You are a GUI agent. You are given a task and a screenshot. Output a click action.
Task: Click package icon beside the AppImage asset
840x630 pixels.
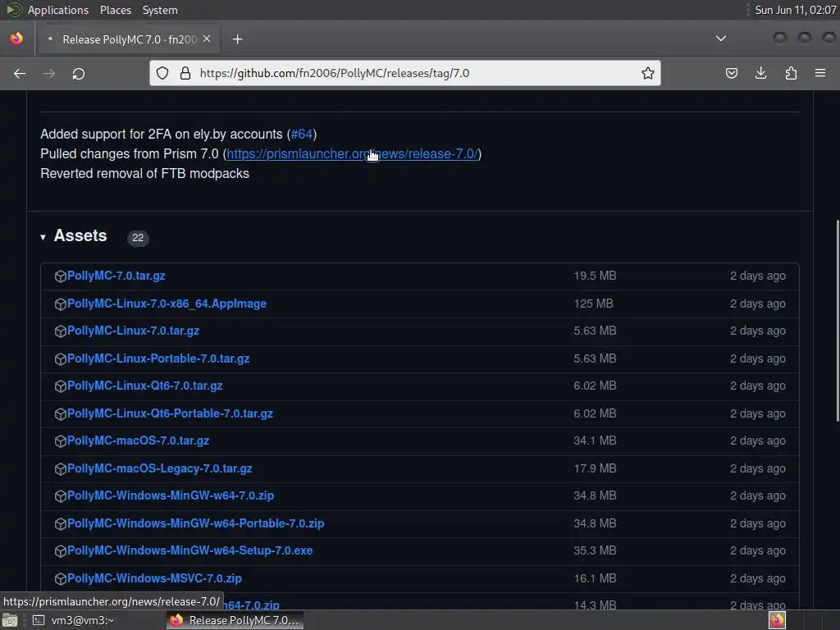(x=61, y=304)
